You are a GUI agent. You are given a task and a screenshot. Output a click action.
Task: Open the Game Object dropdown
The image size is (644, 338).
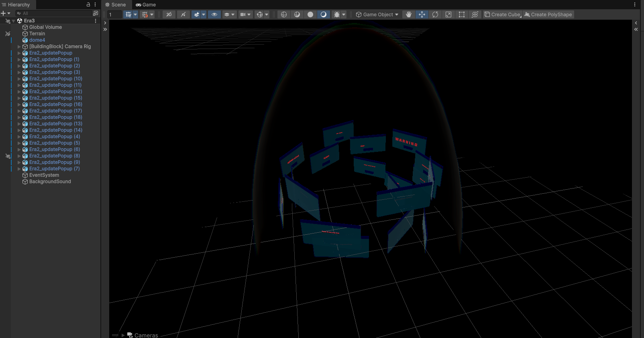(377, 14)
